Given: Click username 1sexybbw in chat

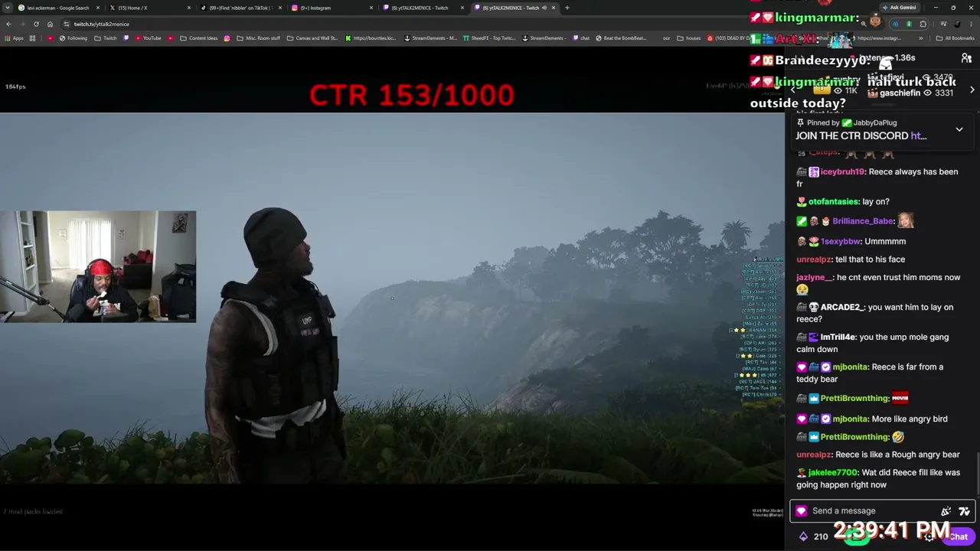Looking at the screenshot, I should [x=840, y=241].
